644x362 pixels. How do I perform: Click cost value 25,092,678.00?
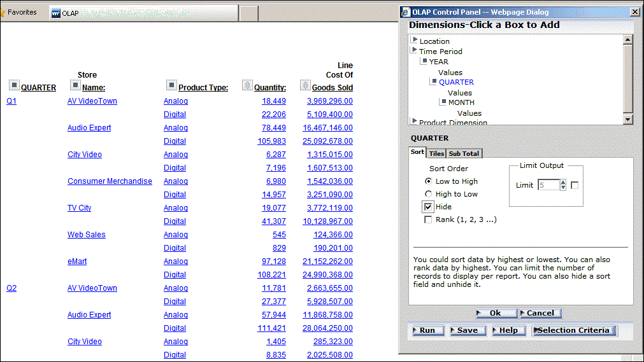[327, 141]
